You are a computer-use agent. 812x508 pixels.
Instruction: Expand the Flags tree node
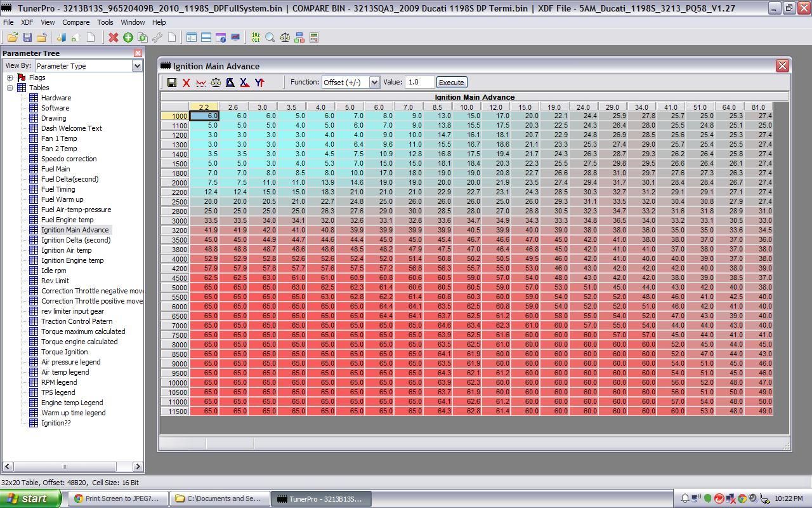click(10, 77)
